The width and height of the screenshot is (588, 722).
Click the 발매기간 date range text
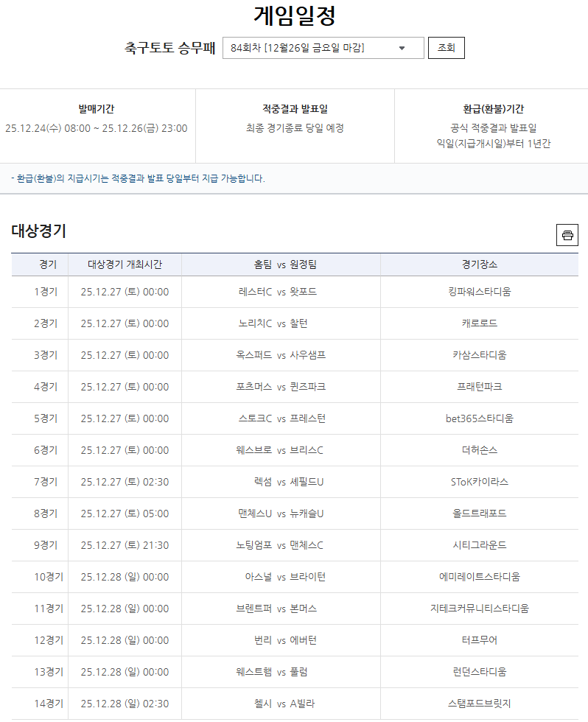97,128
